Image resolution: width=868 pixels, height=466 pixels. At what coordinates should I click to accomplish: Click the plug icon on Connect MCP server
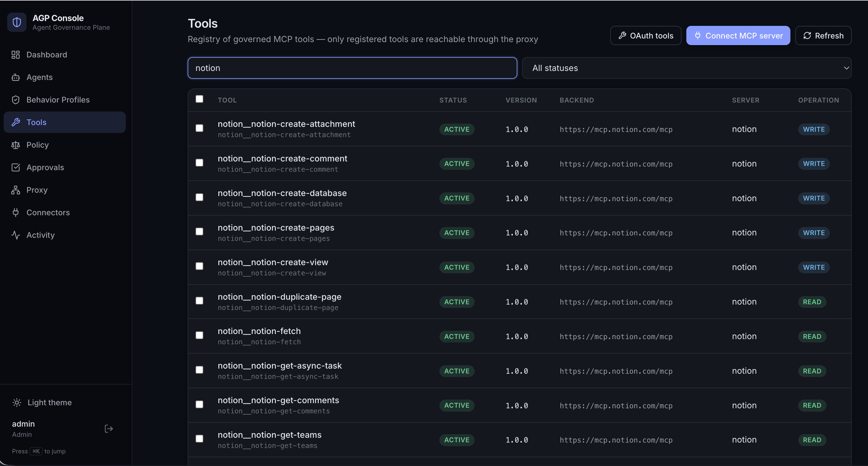pos(698,35)
